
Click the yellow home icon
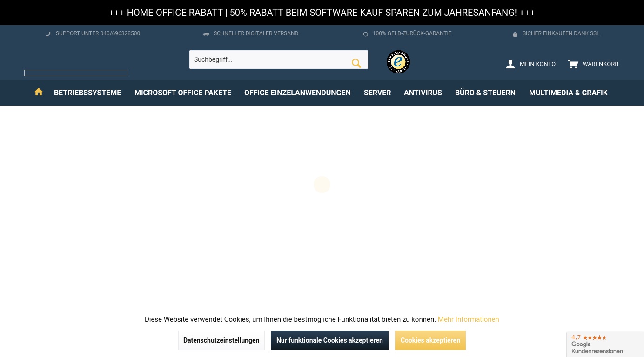(x=39, y=92)
